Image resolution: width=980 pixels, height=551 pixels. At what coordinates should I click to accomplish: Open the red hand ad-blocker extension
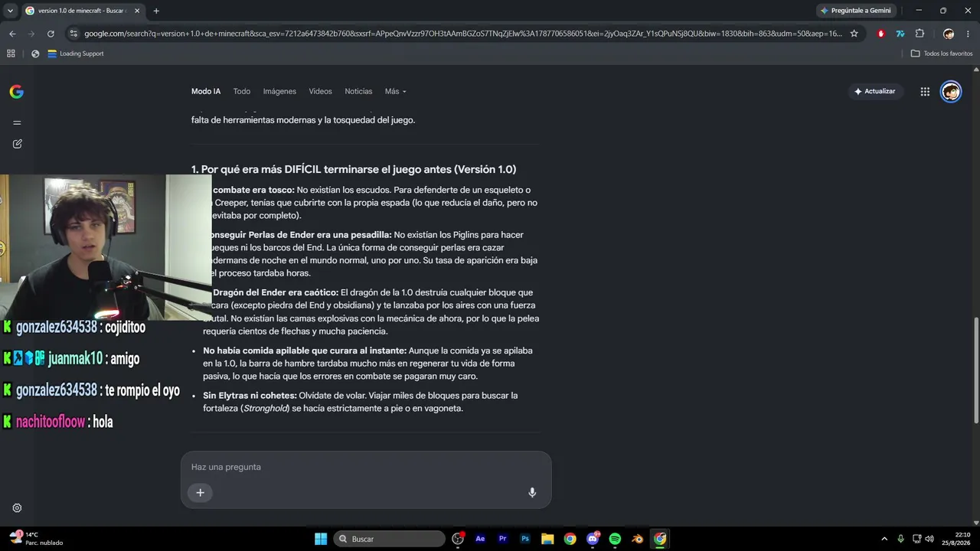881,34
